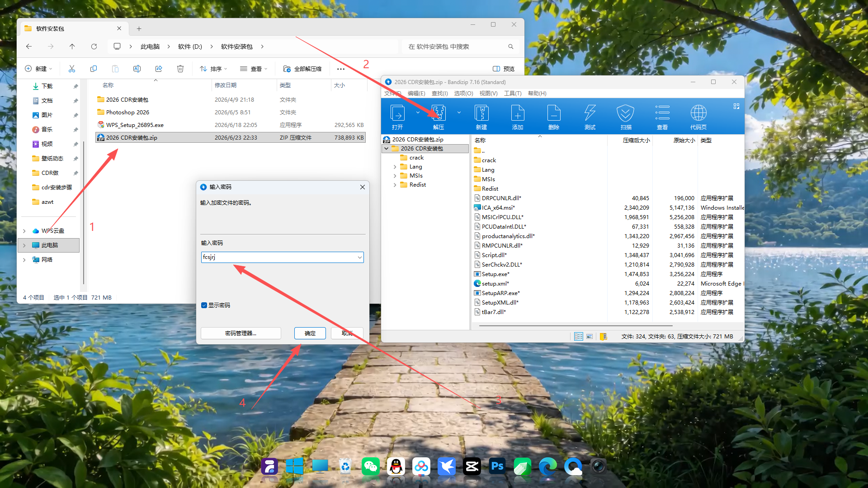Click Bandizip file list horizontal scrollbar

click(576, 325)
